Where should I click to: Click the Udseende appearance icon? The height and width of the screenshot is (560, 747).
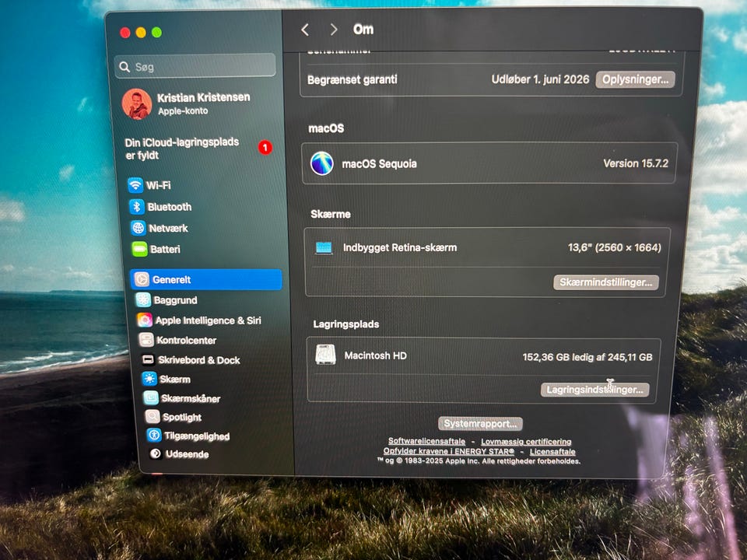click(156, 453)
